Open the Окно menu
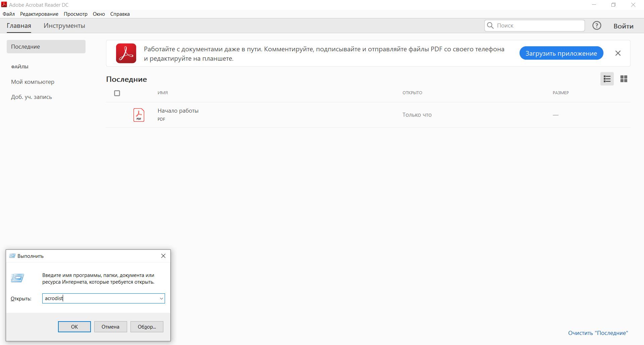Viewport: 644px width, 345px height. (99, 14)
